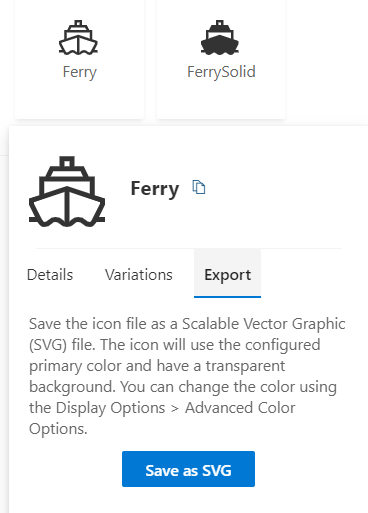
Task: Open the Details tab
Action: click(x=50, y=275)
